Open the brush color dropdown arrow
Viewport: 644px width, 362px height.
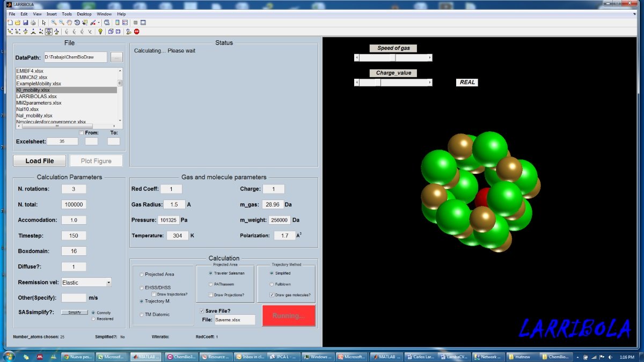(99, 23)
